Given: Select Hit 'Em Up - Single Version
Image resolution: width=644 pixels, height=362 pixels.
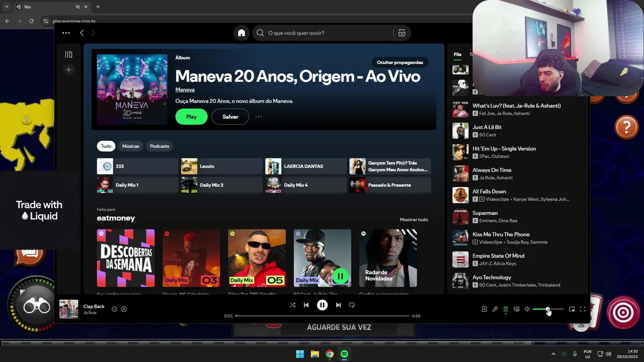Looking at the screenshot, I should click(x=517, y=152).
